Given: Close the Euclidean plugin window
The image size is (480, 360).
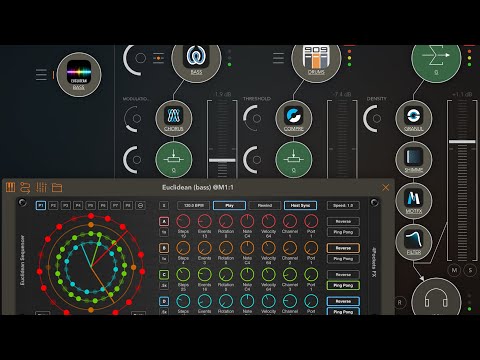Looking at the screenshot, I should (386, 188).
